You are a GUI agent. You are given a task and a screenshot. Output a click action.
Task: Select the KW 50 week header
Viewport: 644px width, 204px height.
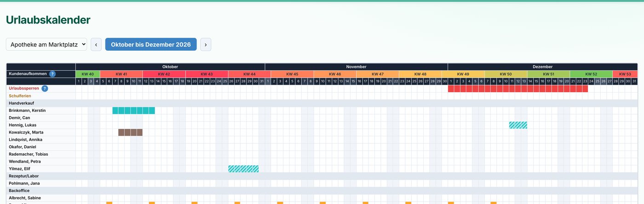(x=506, y=74)
